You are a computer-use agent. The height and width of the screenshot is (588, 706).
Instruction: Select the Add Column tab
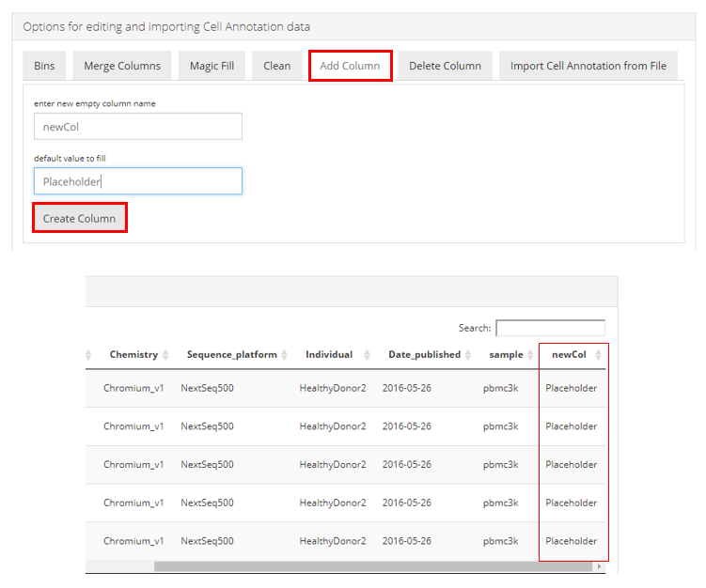click(350, 66)
